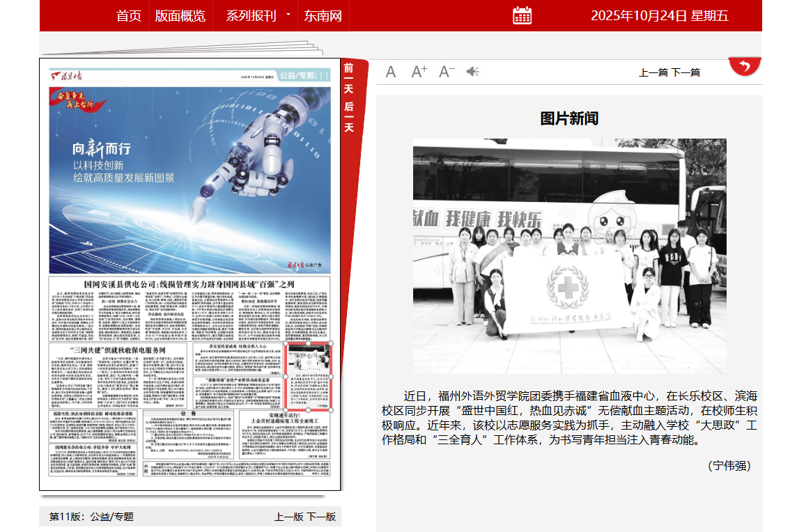Open the 国网安溪县供电公司 article on page
The width and height of the screenshot is (797, 532).
click(x=190, y=285)
